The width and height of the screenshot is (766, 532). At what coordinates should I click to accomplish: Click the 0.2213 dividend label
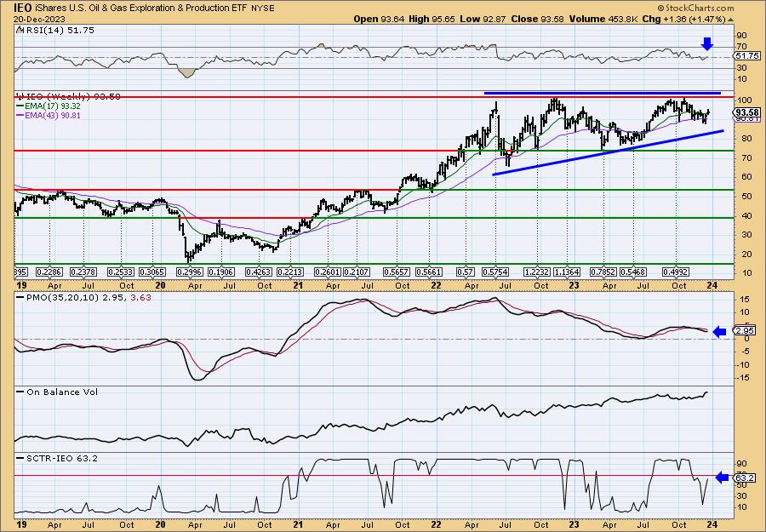coord(290,272)
